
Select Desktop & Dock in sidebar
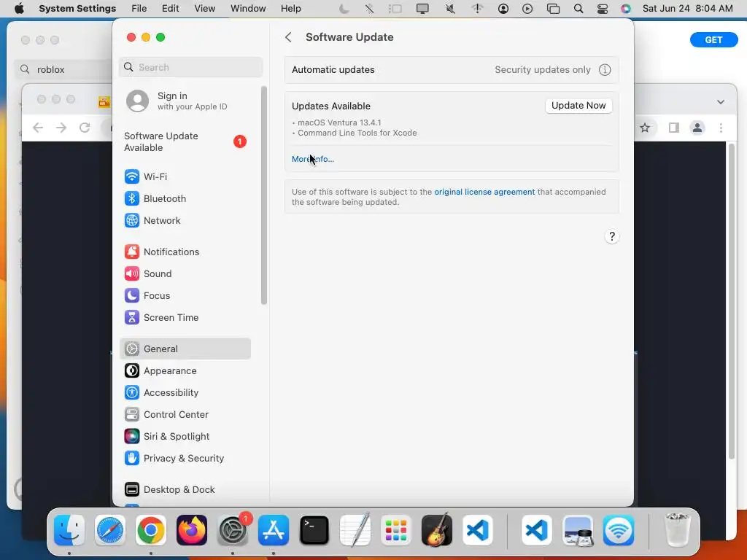pos(185,490)
